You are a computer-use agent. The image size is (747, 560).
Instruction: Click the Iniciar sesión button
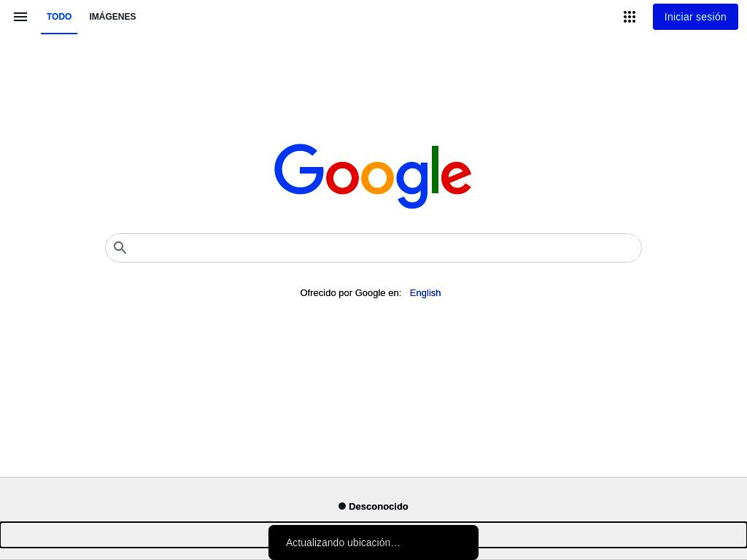695,17
